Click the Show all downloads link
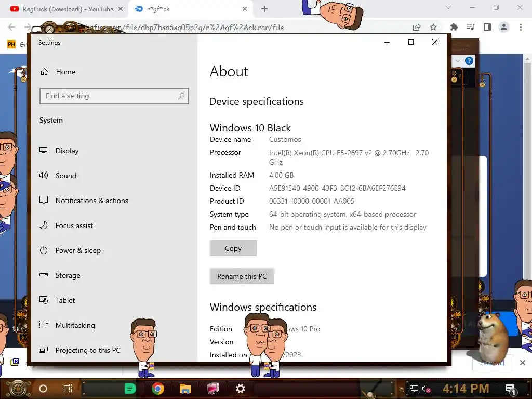The height and width of the screenshot is (399, 532). point(493,363)
